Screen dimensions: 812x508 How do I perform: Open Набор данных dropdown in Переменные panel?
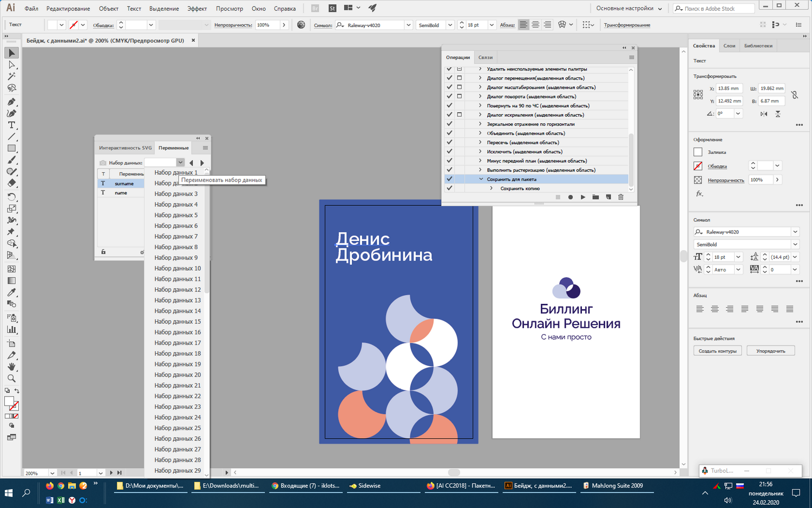click(180, 162)
